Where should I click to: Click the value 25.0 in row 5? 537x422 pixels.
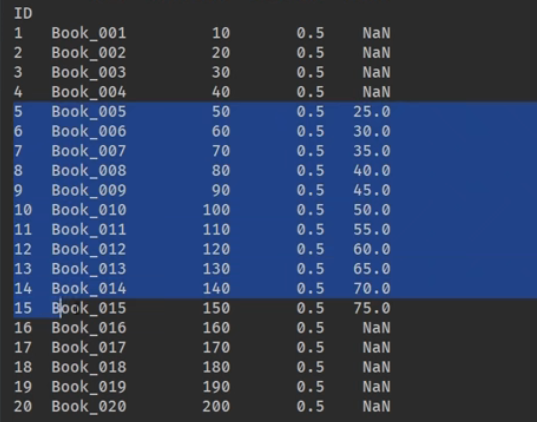click(x=372, y=112)
